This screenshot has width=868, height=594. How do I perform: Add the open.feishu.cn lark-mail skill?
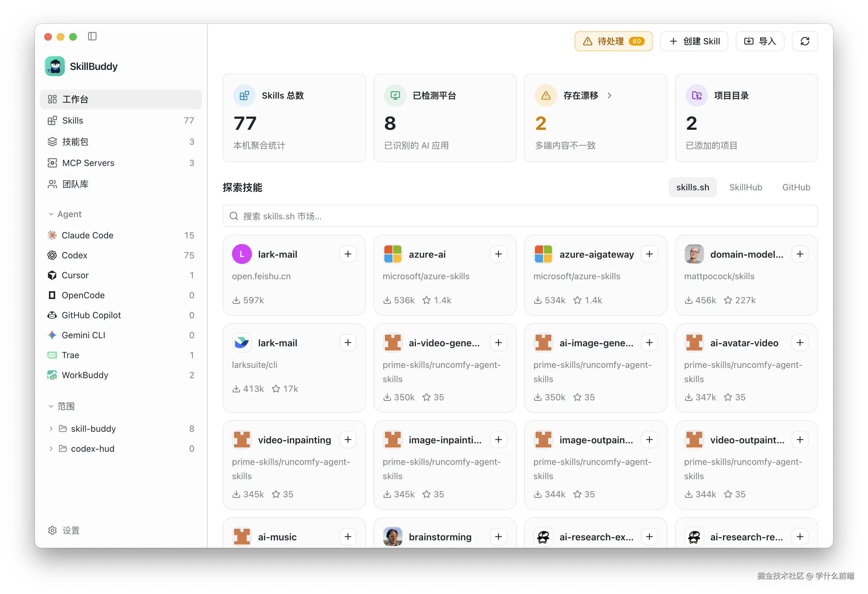coord(348,254)
